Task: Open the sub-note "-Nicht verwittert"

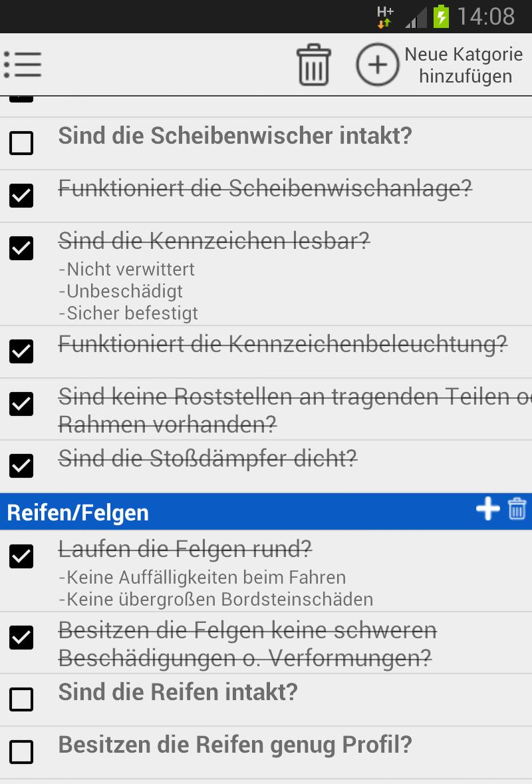Action: click(126, 270)
